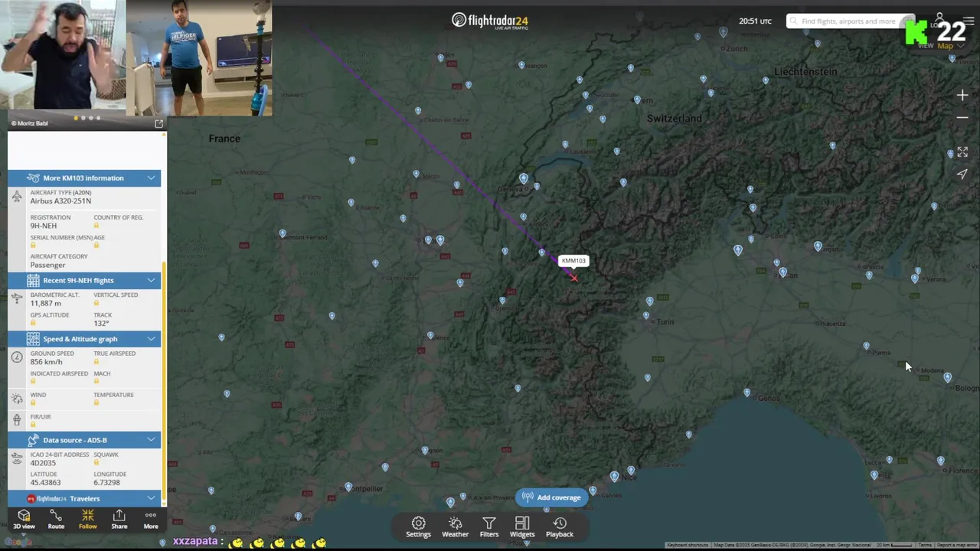Image resolution: width=980 pixels, height=551 pixels.
Task: Click the Keyboard shortcuts map link
Action: click(x=688, y=545)
